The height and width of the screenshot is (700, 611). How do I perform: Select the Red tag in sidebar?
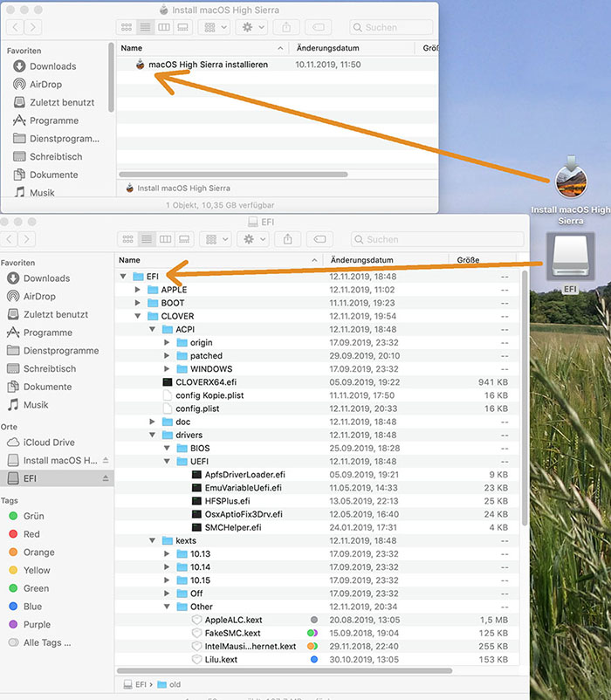[31, 534]
